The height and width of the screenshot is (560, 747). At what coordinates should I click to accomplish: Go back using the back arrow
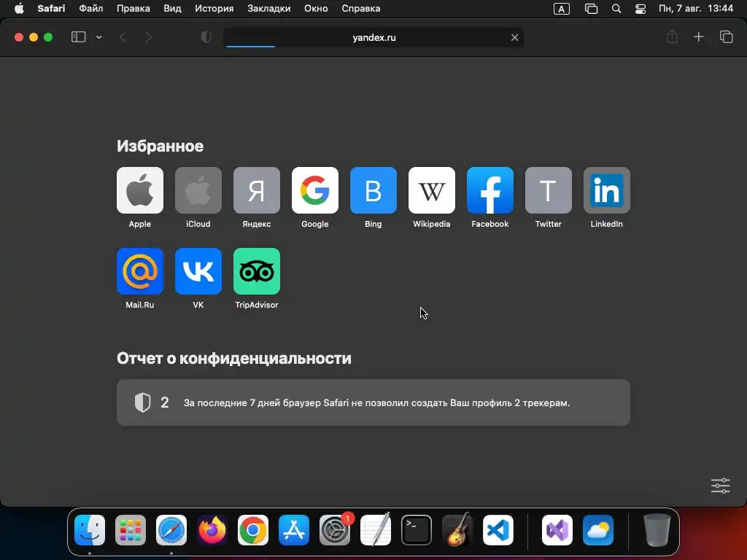point(123,37)
